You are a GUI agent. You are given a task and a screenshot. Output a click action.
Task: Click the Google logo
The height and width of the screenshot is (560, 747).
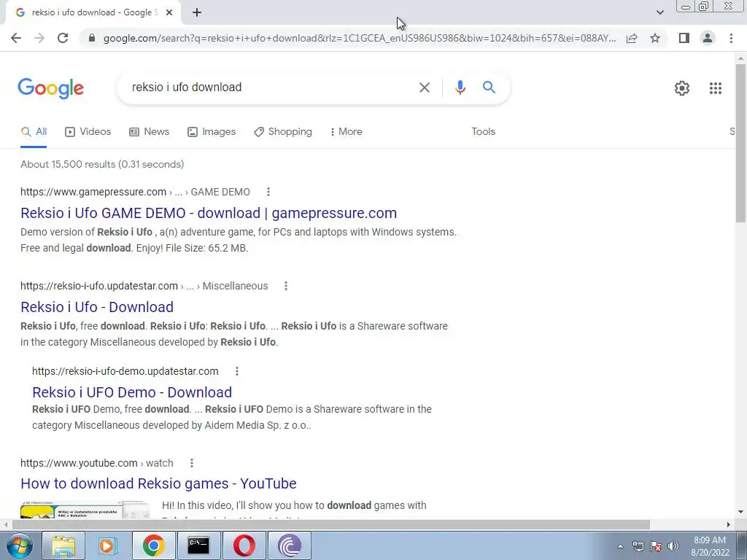click(50, 88)
